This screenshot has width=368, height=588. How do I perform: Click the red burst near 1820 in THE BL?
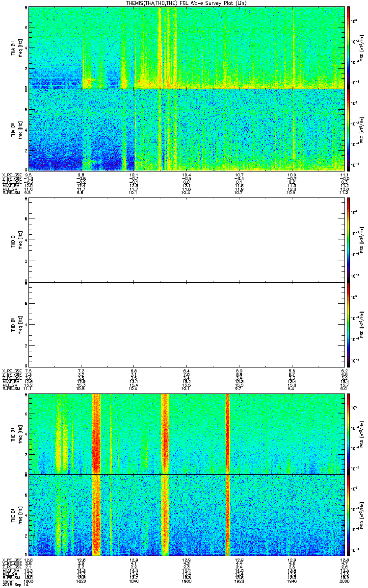point(96,433)
